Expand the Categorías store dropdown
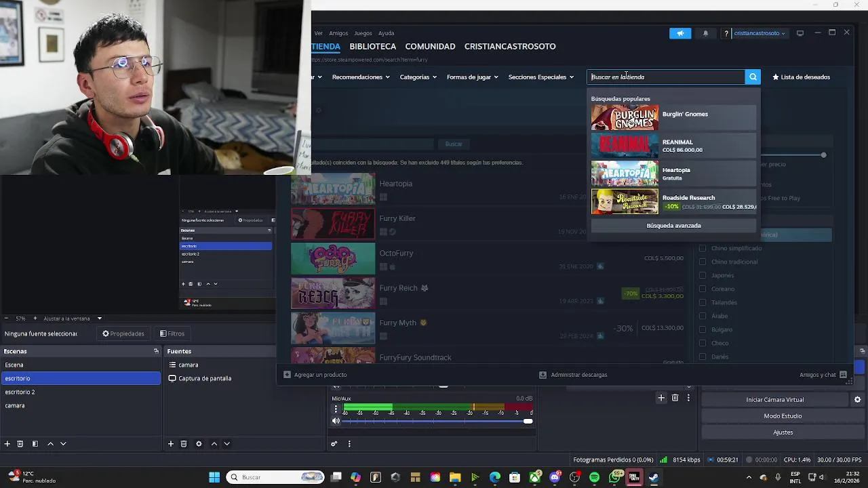This screenshot has width=868, height=488. click(x=418, y=77)
